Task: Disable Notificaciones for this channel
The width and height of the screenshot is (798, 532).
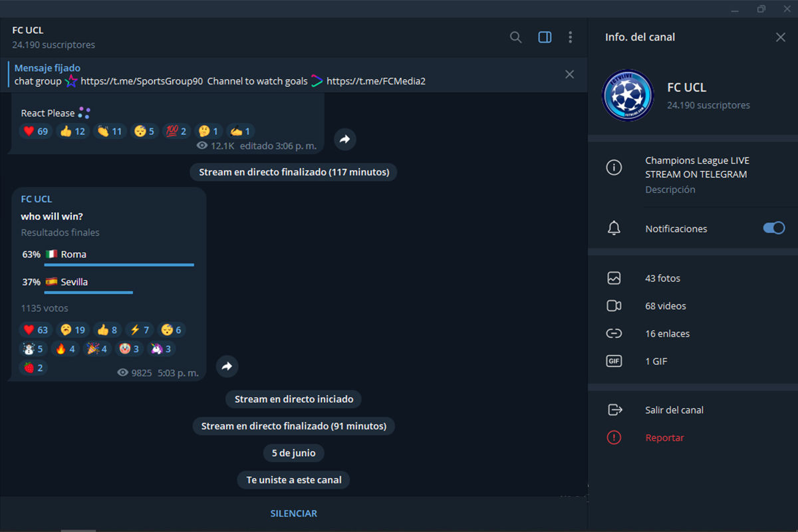Action: [773, 227]
